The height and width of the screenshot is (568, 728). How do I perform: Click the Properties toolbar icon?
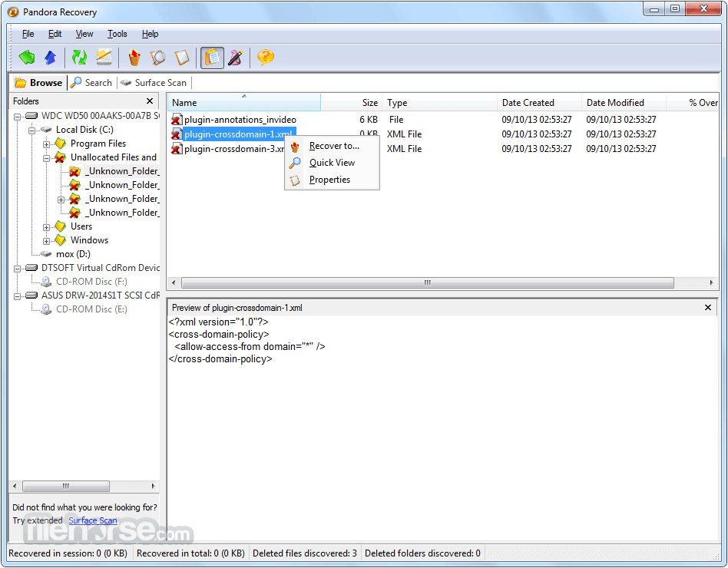(x=182, y=58)
